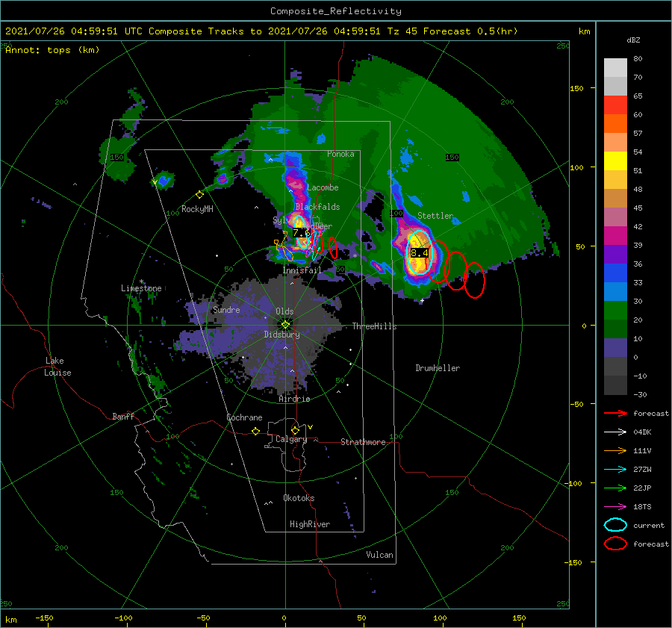Image resolution: width=672 pixels, height=628 pixels.
Task: Click the red forecast ellipse farthest east of Stettler storm
Action: tap(474, 280)
